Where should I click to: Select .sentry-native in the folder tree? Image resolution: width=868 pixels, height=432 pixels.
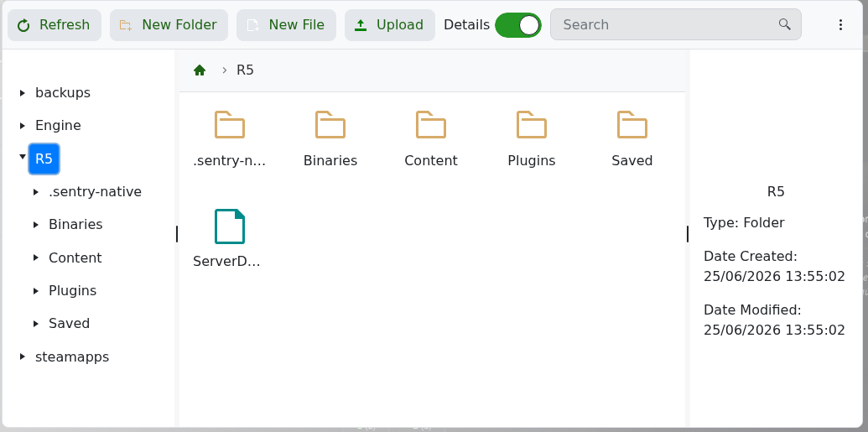96,191
